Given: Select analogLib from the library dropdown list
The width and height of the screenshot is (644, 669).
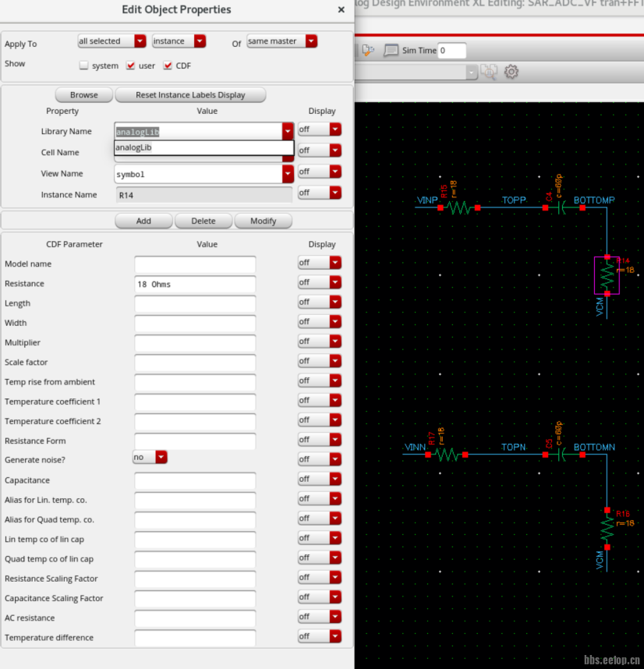Looking at the screenshot, I should 203,147.
